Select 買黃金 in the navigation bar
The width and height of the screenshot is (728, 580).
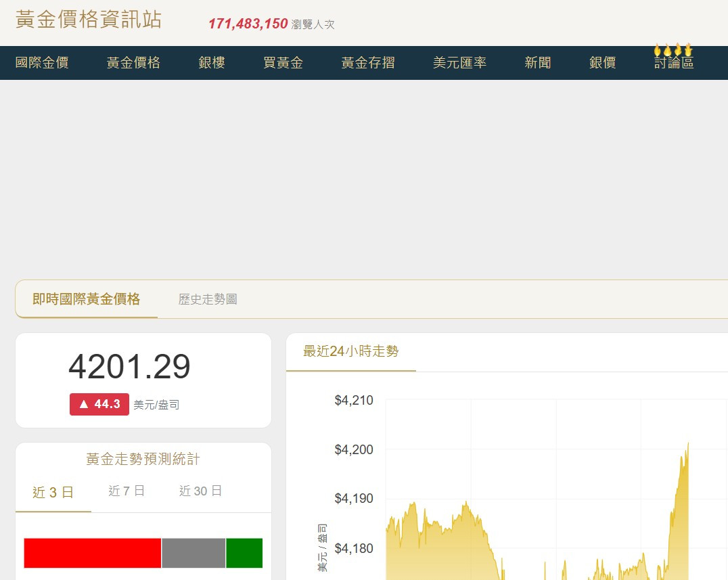tap(283, 63)
